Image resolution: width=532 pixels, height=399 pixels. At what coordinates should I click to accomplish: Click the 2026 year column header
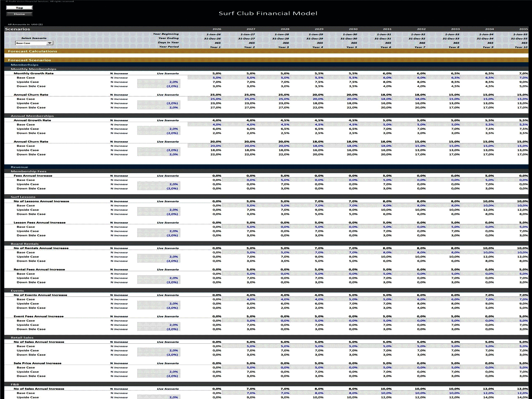(217, 29)
